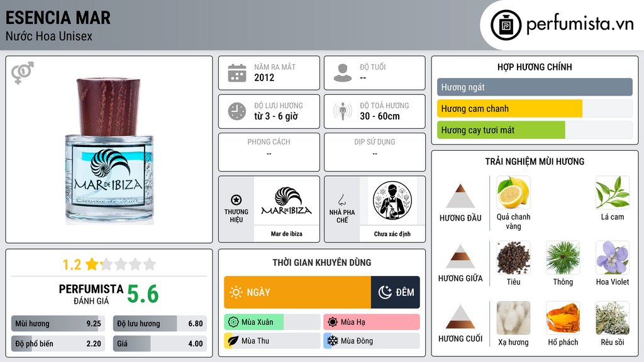Click the sun icon in the Ngày bar
644x362 pixels.
coord(236,292)
